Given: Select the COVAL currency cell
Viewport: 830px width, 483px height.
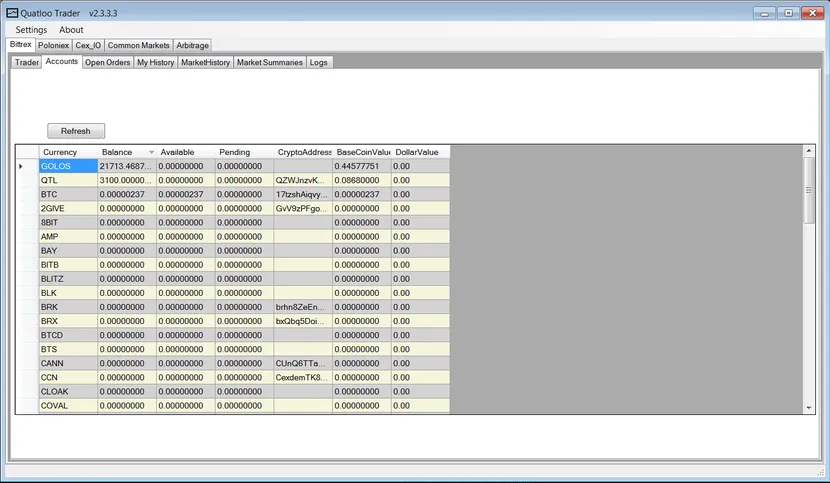Looking at the screenshot, I should pyautogui.click(x=68, y=406).
